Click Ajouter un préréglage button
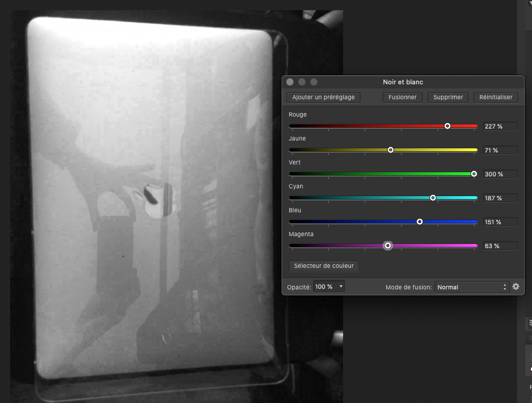This screenshot has width=532, height=403. pyautogui.click(x=323, y=97)
